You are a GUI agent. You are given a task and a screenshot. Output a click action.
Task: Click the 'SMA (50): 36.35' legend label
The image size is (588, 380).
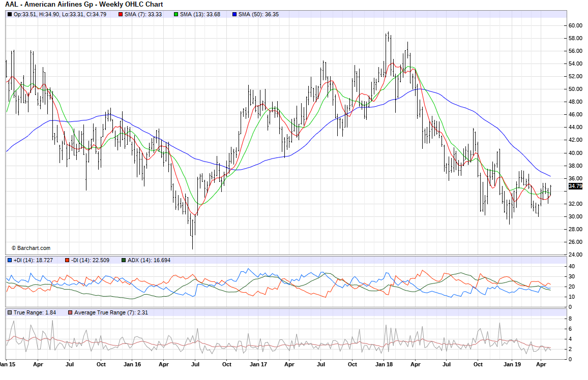tap(259, 15)
